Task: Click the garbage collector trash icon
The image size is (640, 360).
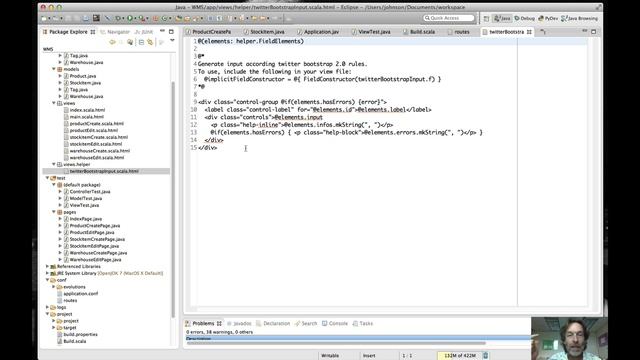Action: click(x=485, y=356)
